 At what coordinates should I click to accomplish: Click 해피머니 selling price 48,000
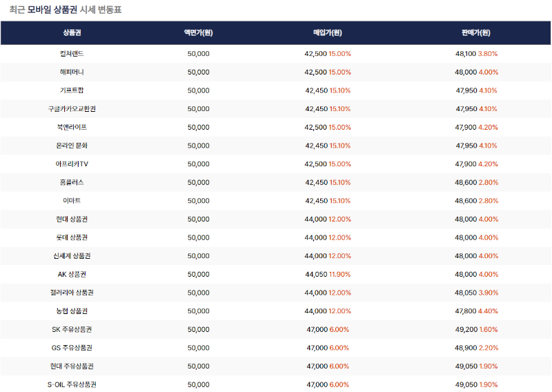click(465, 72)
